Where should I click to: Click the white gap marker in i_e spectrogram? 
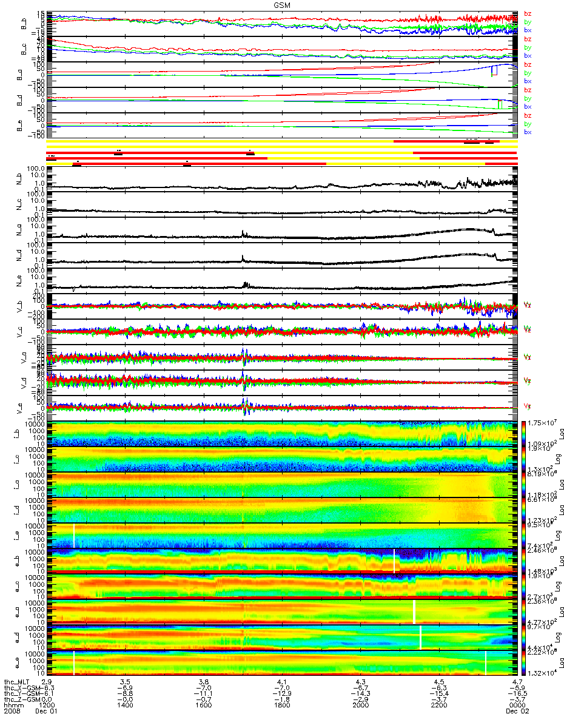coord(74,536)
